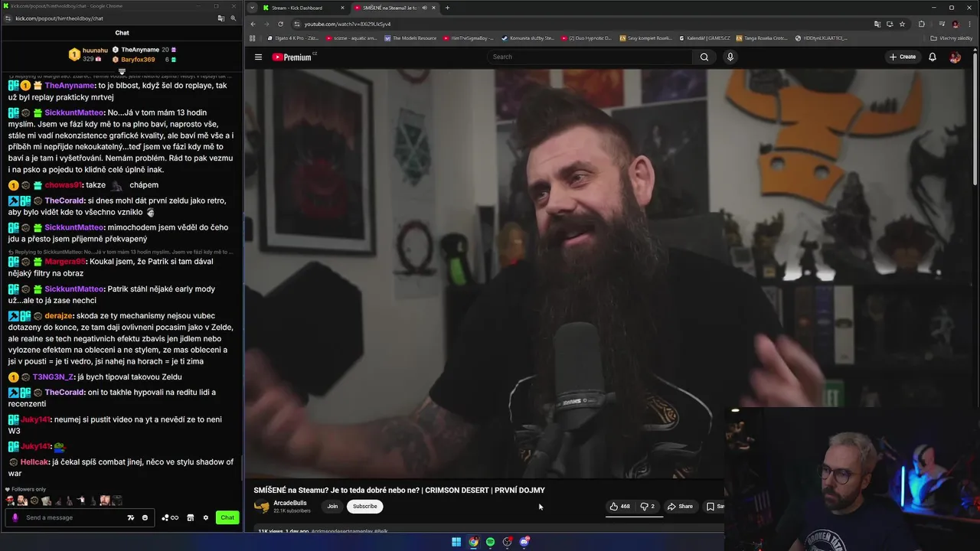This screenshot has height=551, width=980.
Task: Open a new browser tab
Action: [447, 8]
